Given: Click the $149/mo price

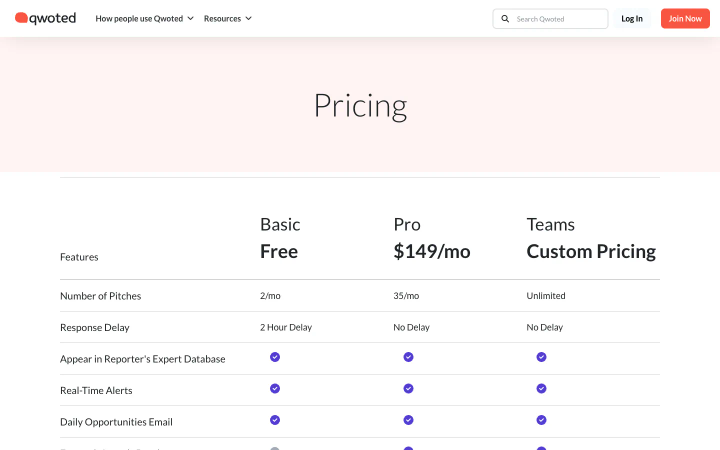Looking at the screenshot, I should click(x=432, y=251).
